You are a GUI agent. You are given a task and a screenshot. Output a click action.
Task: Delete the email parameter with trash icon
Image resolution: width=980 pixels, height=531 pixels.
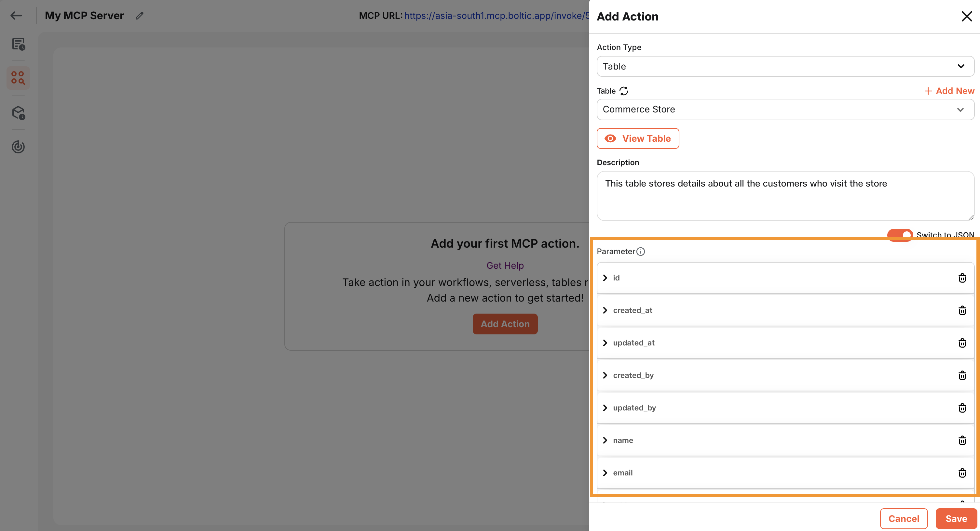962,473
